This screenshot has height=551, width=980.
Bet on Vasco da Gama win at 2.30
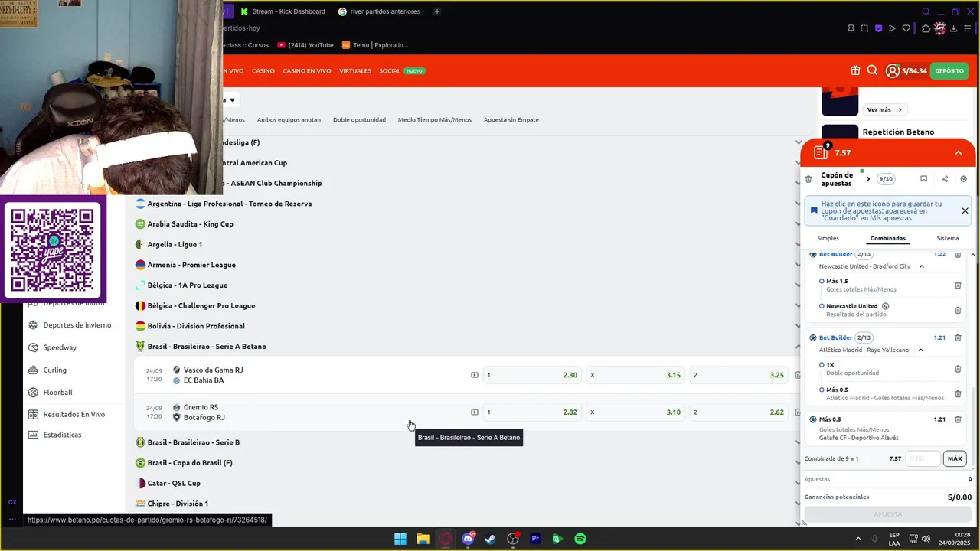pos(531,375)
